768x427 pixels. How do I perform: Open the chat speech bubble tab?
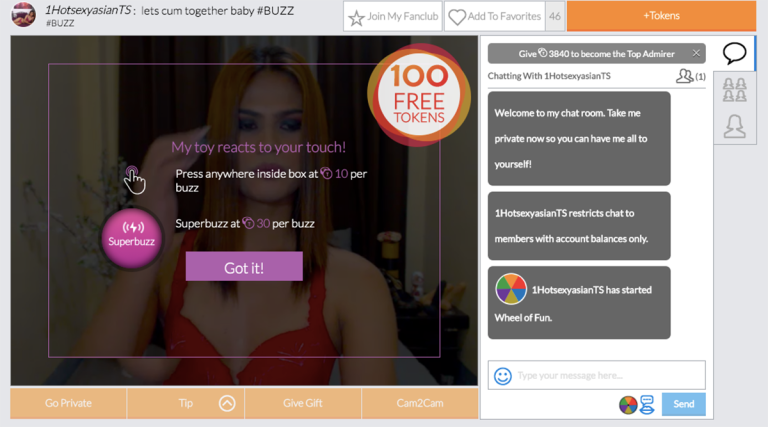tap(734, 54)
